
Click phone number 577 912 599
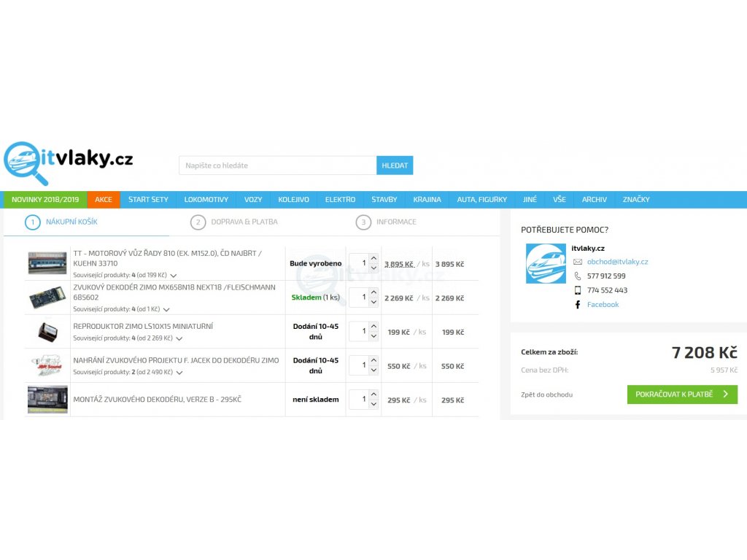point(606,276)
